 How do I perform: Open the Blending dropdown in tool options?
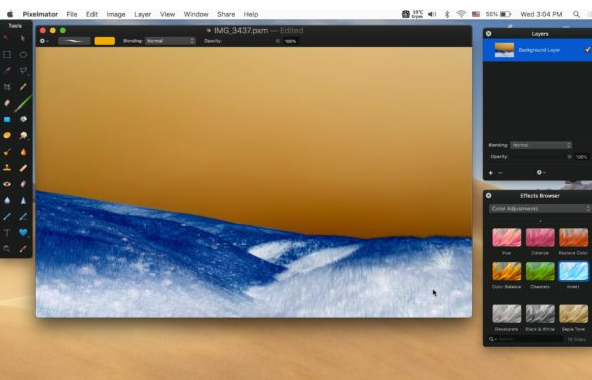tap(170, 41)
